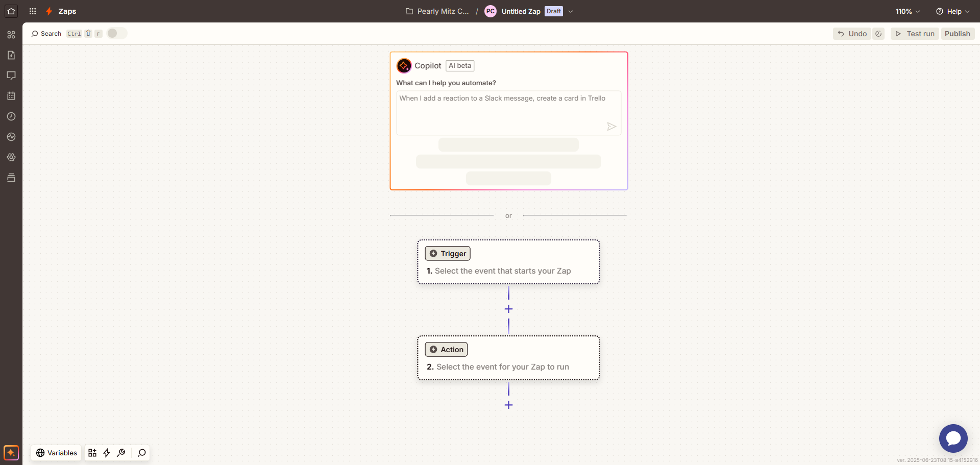Open the version history icon in the sidebar

[x=11, y=178]
